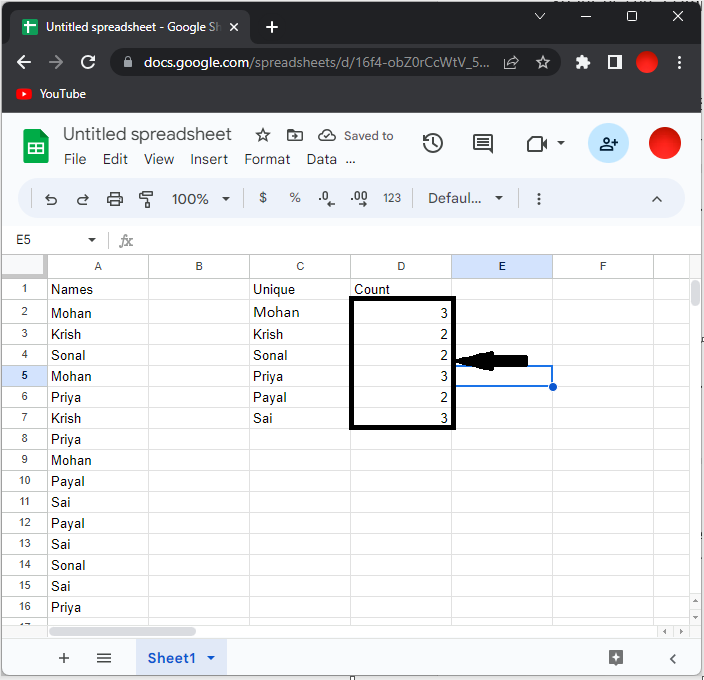Expand Meet call options arrow
This screenshot has width=704, height=680.
pos(560,143)
